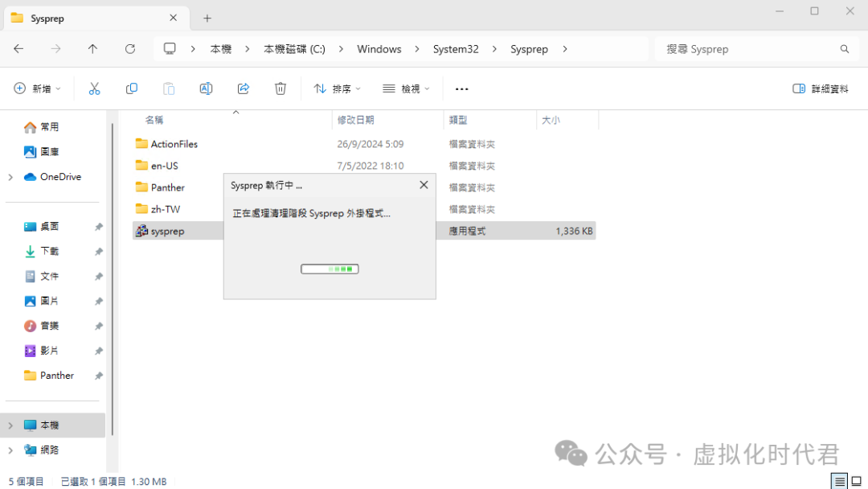Viewport: 868px width, 489px height.
Task: Sort by 大小 Size column header
Action: 551,120
